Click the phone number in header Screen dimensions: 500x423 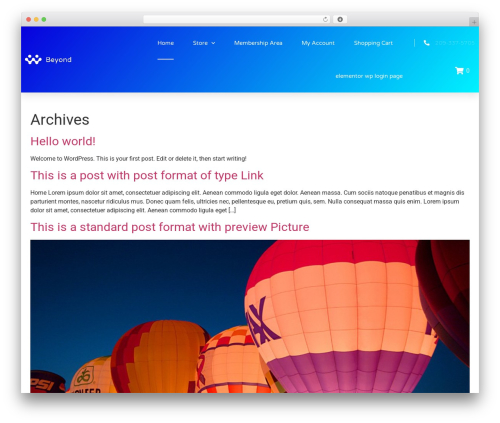click(454, 43)
